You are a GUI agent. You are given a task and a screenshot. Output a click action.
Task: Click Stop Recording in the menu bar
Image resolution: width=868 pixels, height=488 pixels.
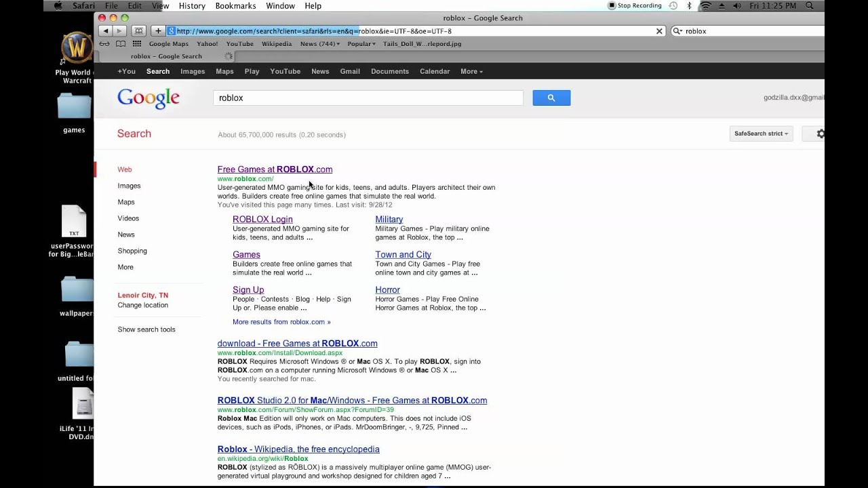tap(635, 5)
